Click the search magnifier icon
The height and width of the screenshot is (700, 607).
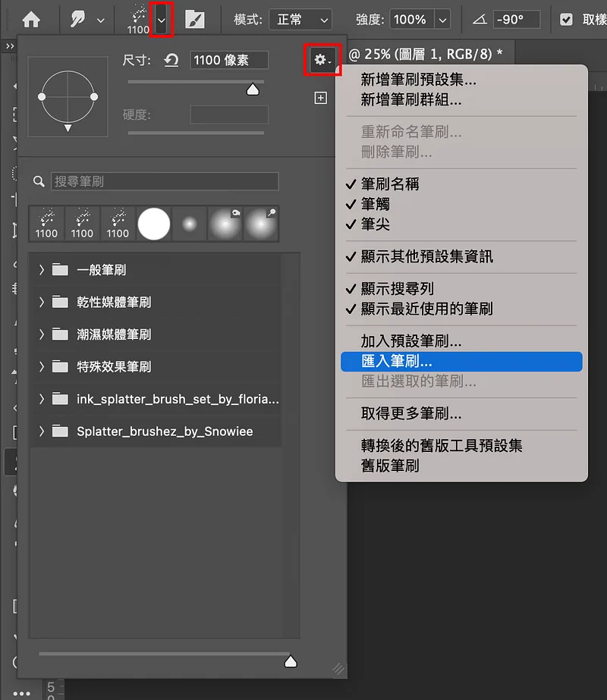(x=39, y=181)
